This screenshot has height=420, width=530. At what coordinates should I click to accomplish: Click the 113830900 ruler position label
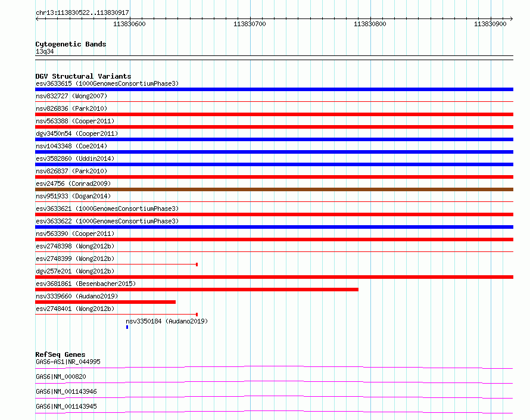click(x=490, y=24)
